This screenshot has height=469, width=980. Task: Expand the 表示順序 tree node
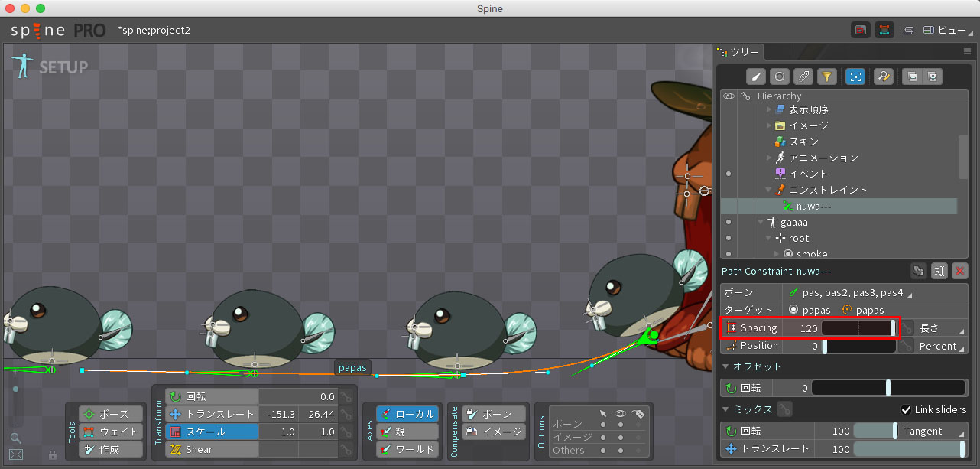[x=770, y=109]
